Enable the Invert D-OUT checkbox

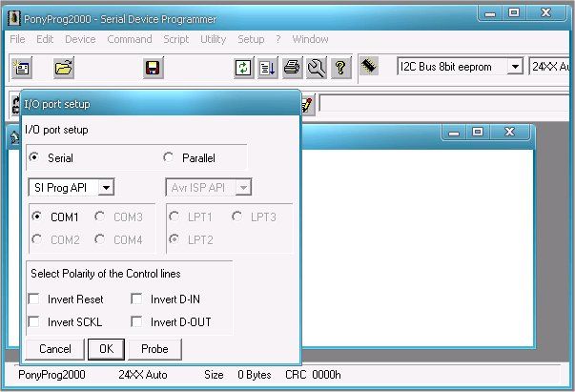136,321
